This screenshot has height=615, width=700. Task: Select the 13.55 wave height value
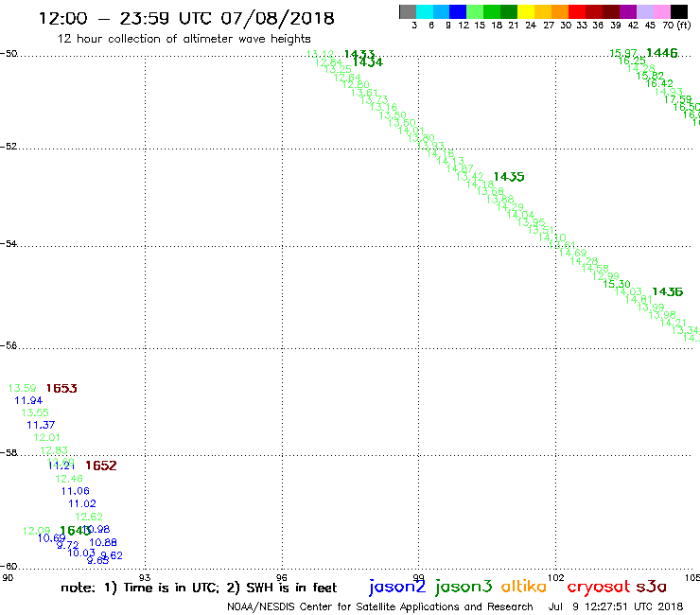35,413
